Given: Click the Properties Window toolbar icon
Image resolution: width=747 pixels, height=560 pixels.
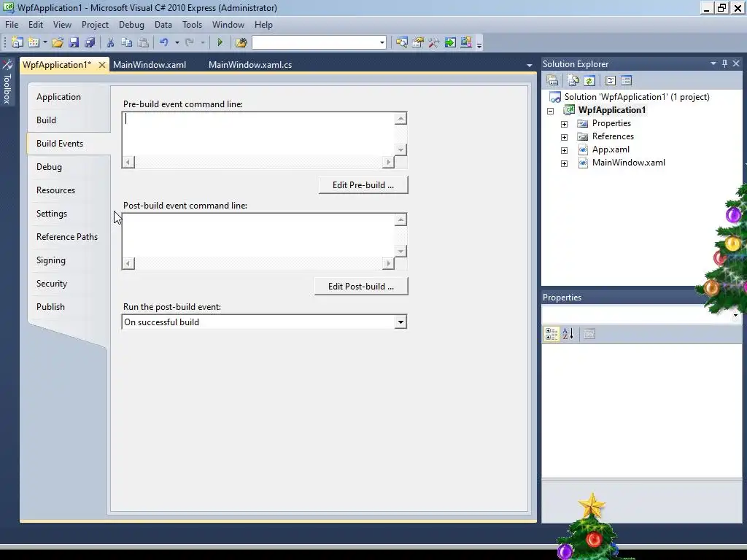Looking at the screenshot, I should pos(418,42).
